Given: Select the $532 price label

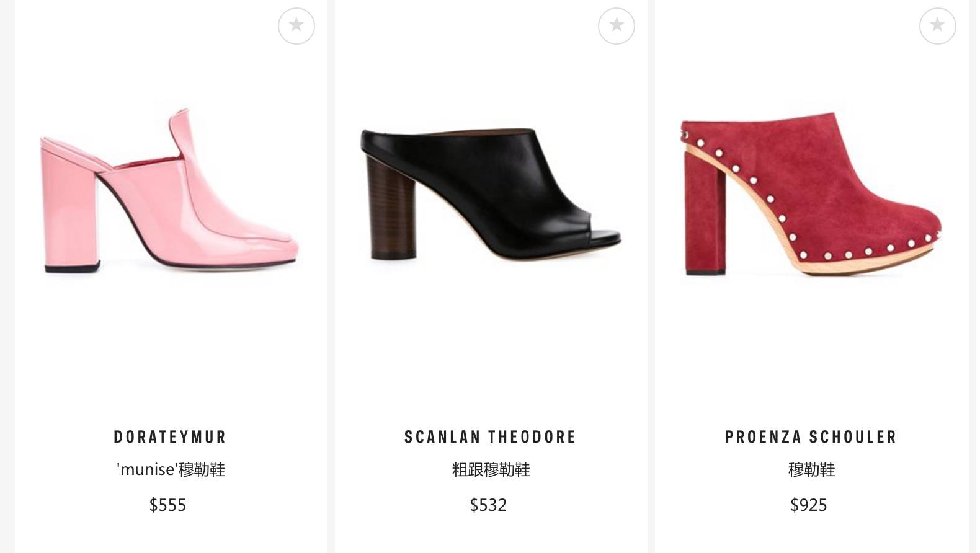Looking at the screenshot, I should tap(488, 505).
